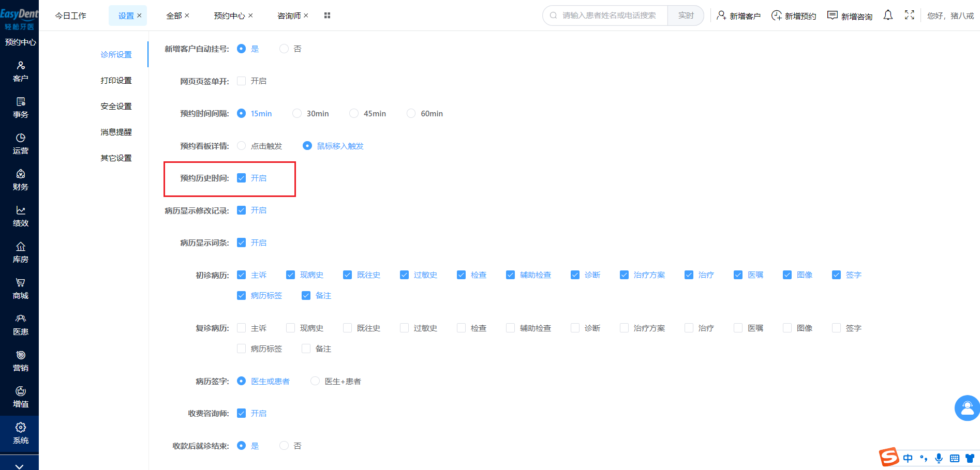Close the 设置 tab
Screen dimensions: 980x470
click(x=139, y=16)
